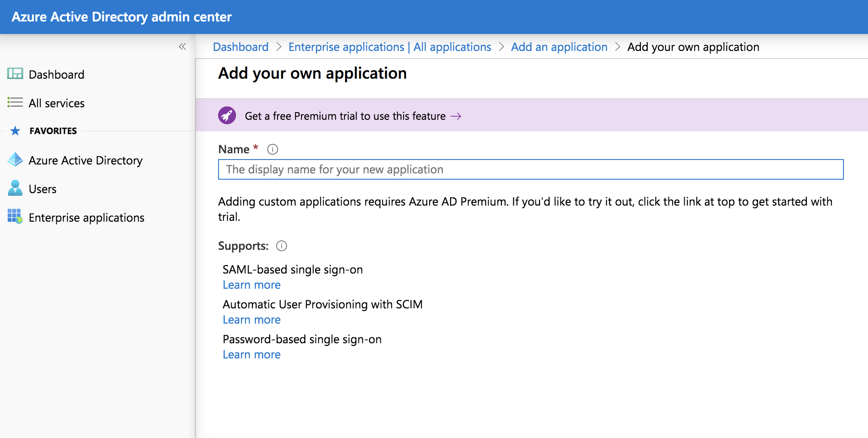Collapse the sidebar with the double chevron
This screenshot has width=868, height=438.
[182, 46]
